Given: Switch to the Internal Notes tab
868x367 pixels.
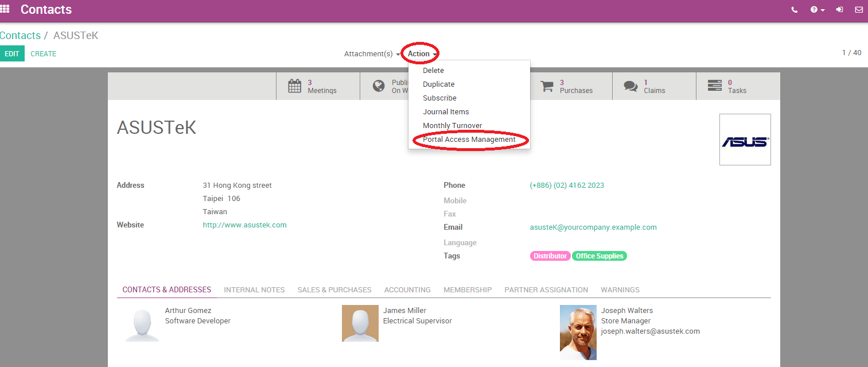Looking at the screenshot, I should (x=254, y=289).
